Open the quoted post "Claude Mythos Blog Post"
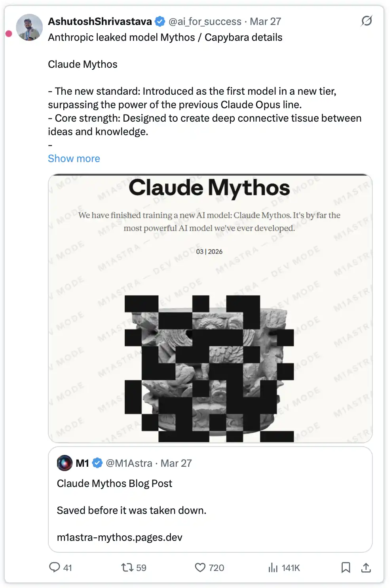 click(x=114, y=483)
